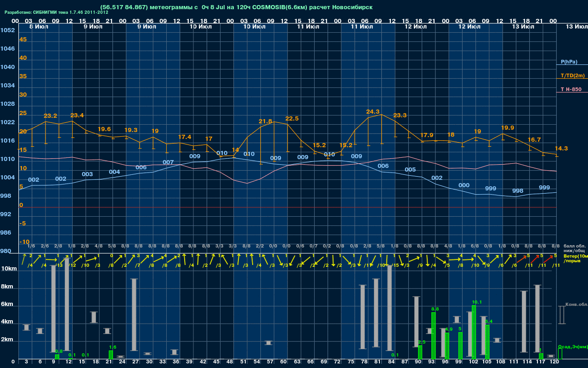Click the green 2.5 precipitation value
Image resolution: width=588 pixels, height=368 pixels.
(422, 342)
